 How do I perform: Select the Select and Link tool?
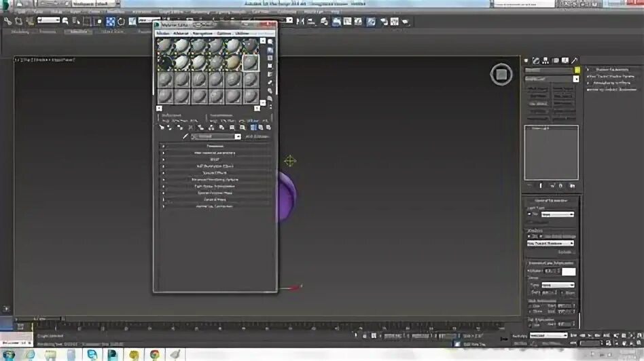tap(7, 20)
